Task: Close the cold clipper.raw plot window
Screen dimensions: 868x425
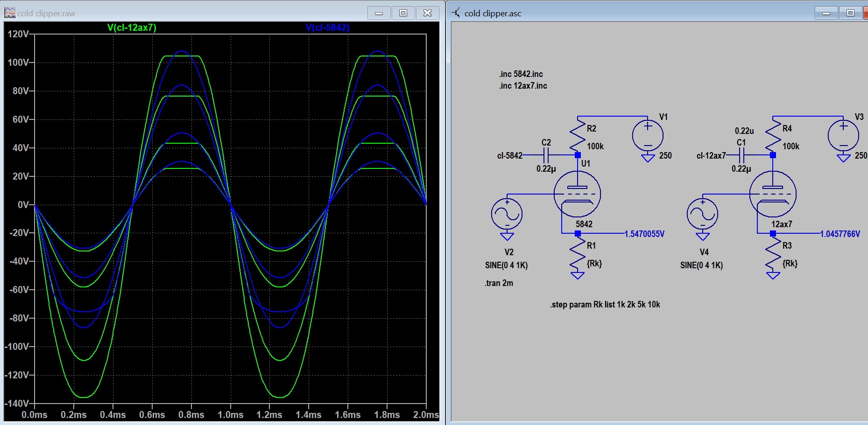Action: click(428, 13)
